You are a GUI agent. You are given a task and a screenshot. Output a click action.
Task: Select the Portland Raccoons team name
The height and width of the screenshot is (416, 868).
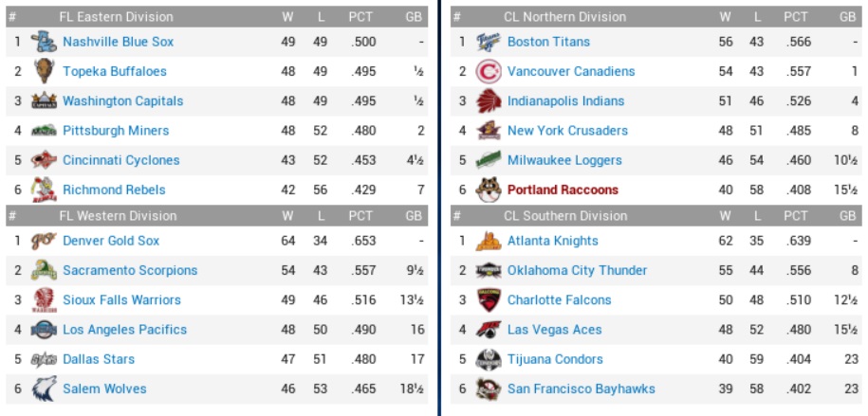pos(563,190)
